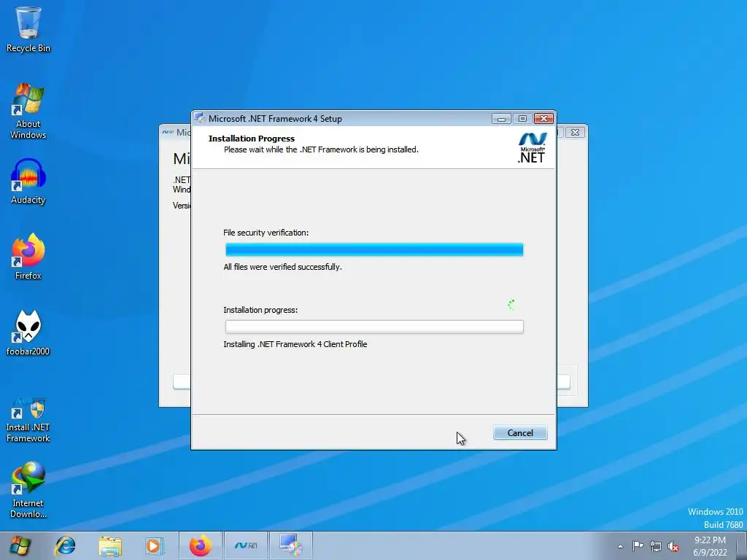747x560 pixels.
Task: Cancel the .NET Framework installation
Action: pyautogui.click(x=519, y=432)
